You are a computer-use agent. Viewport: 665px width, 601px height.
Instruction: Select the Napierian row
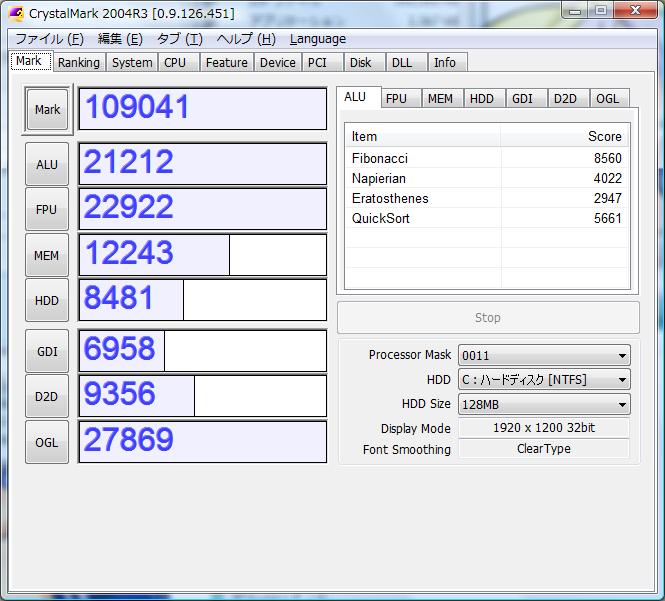[487, 178]
